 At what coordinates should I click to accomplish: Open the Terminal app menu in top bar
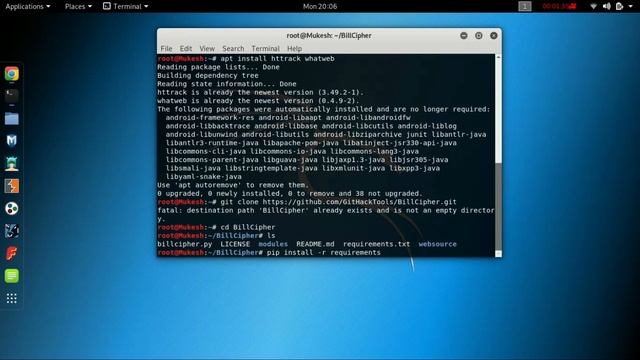coord(125,6)
